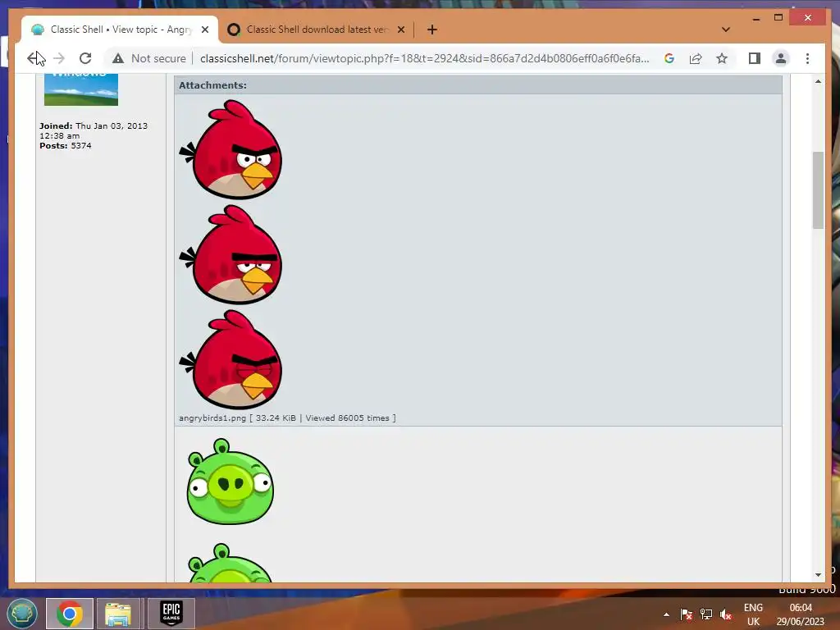The height and width of the screenshot is (630, 840).
Task: Click the vertical scrollbar thumb
Action: coord(818,190)
